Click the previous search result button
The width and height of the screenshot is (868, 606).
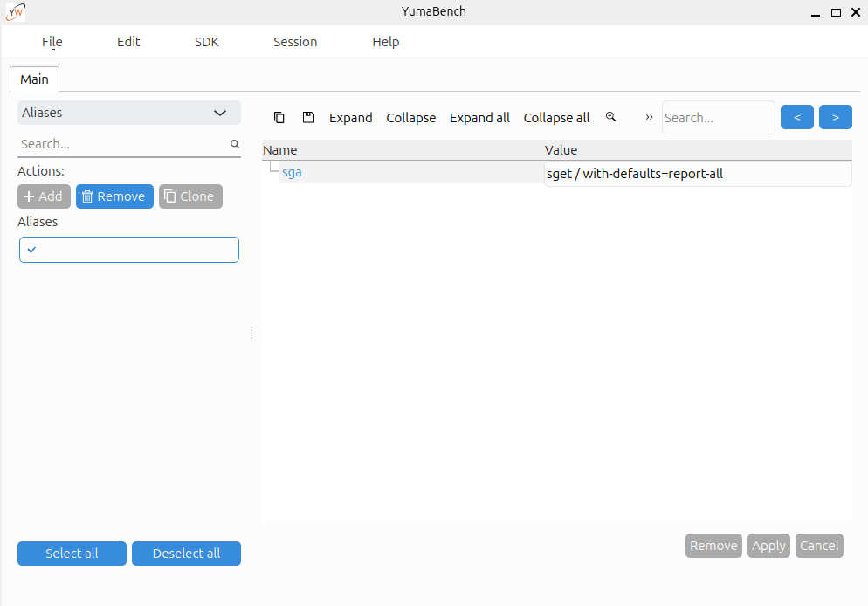pyautogui.click(x=797, y=117)
